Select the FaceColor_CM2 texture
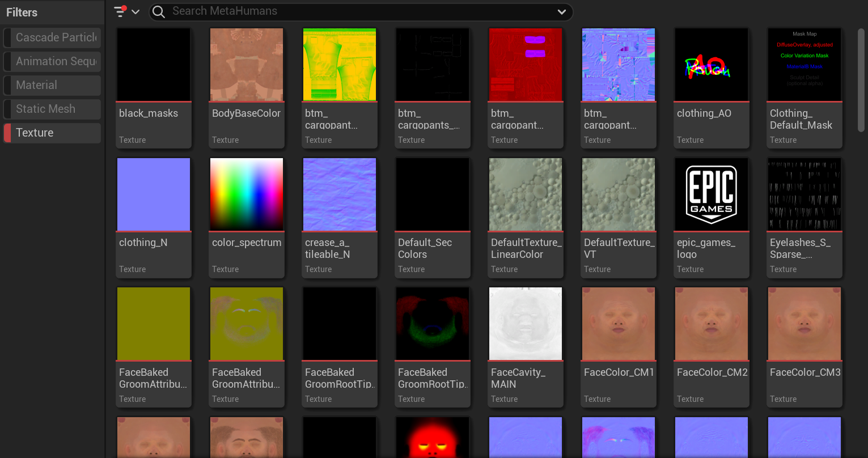868x458 pixels. click(x=712, y=347)
